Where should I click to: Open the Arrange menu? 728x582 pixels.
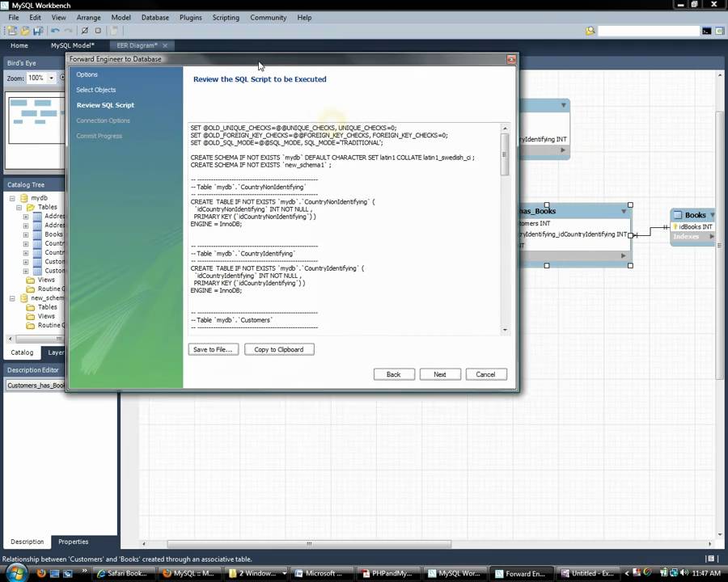coord(89,18)
